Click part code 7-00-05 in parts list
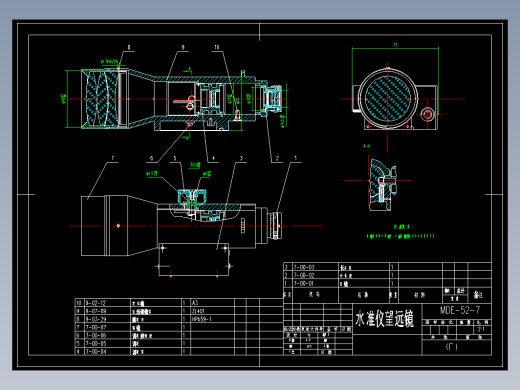This screenshot has height=390, width=520. click(x=96, y=343)
